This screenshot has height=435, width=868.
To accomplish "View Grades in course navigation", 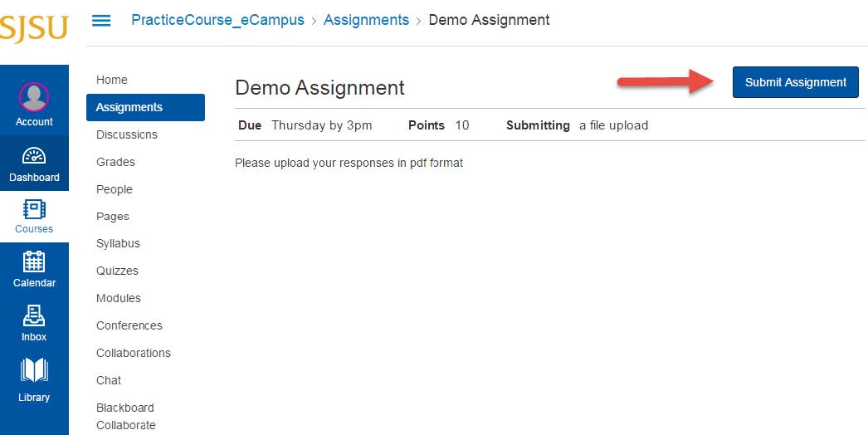I will coord(115,162).
